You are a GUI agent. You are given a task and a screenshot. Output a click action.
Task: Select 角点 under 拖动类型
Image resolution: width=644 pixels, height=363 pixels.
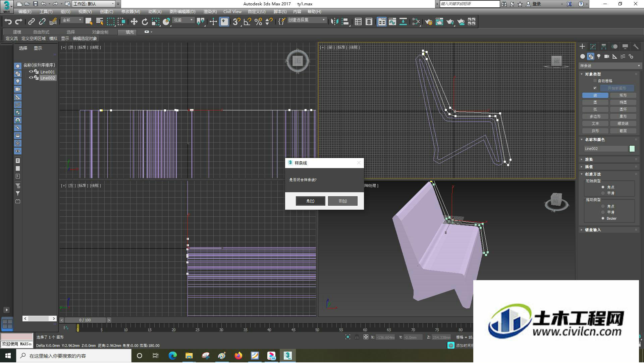click(603, 206)
